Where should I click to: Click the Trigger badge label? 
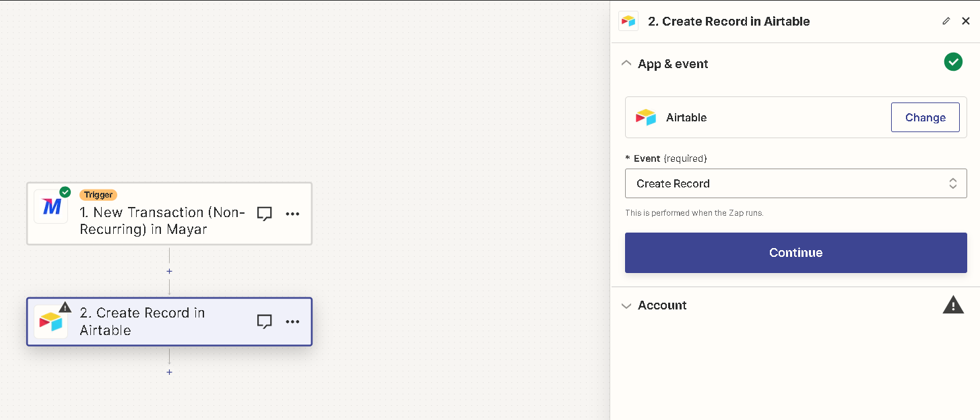click(x=98, y=195)
